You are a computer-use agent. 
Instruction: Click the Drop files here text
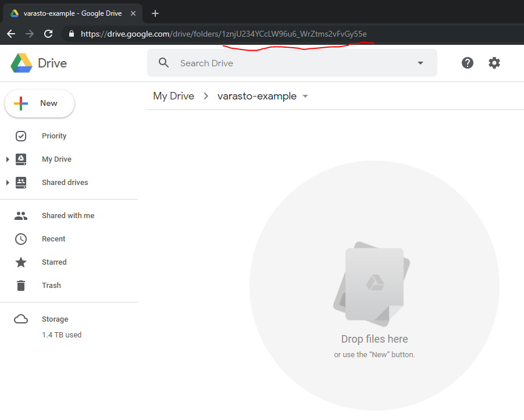375,339
